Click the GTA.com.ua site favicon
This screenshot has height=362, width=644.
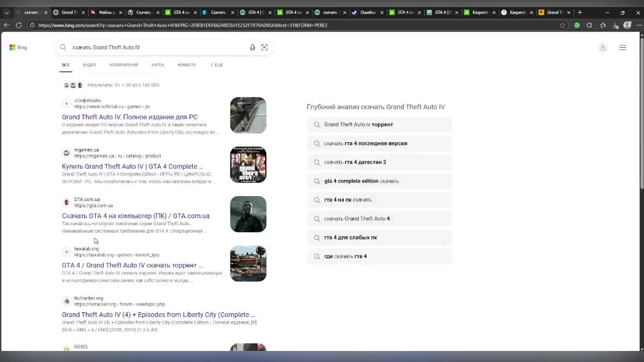66,202
